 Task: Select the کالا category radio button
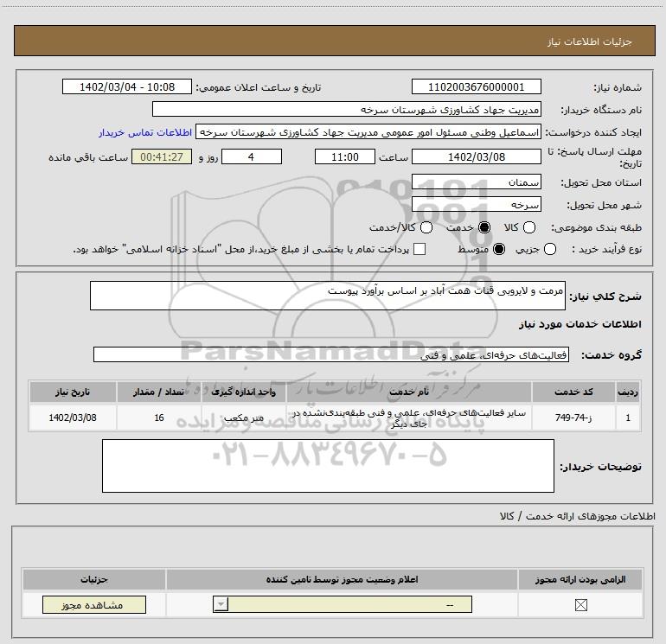(528, 227)
